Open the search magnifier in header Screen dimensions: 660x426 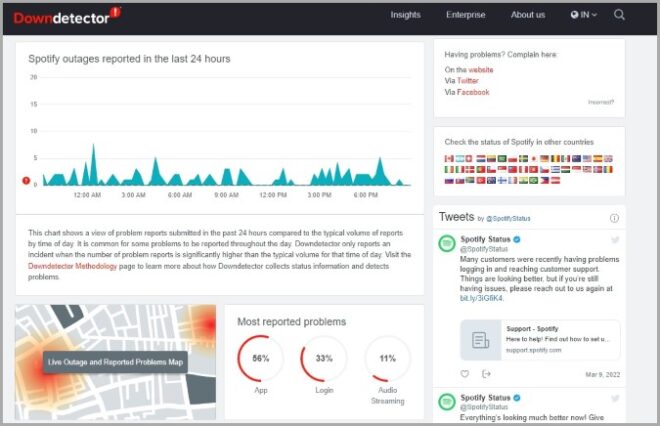click(x=619, y=15)
